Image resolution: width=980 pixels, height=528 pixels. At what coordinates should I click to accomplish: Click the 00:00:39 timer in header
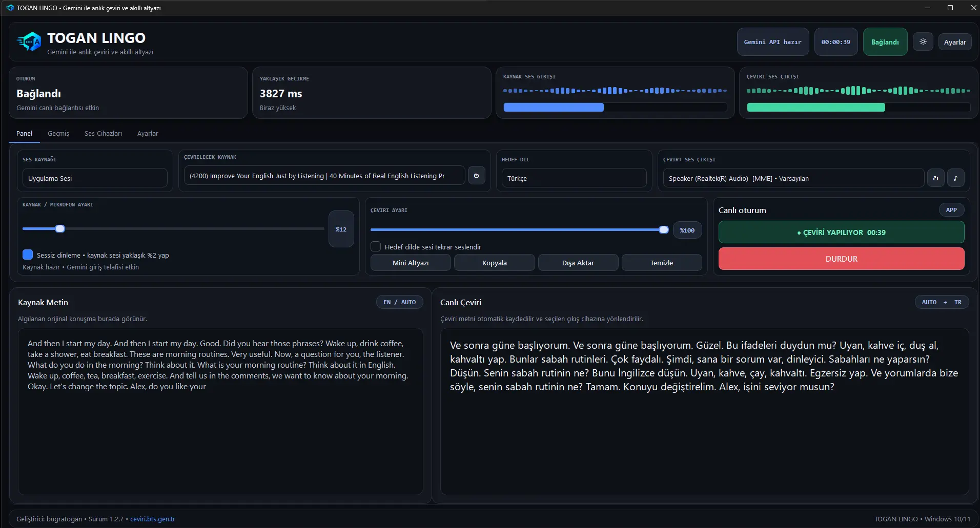pyautogui.click(x=836, y=42)
